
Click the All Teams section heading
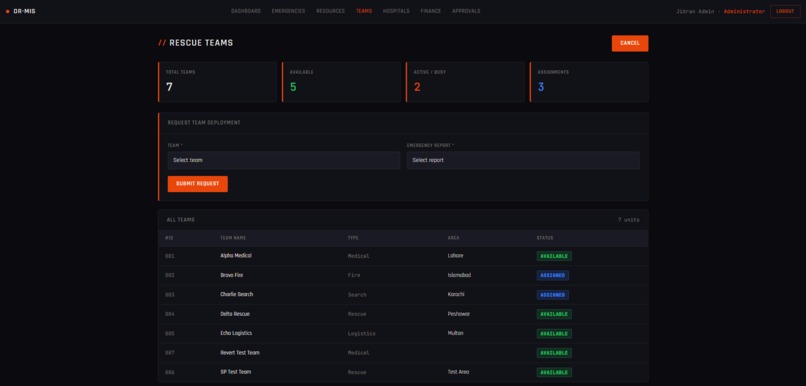click(180, 220)
